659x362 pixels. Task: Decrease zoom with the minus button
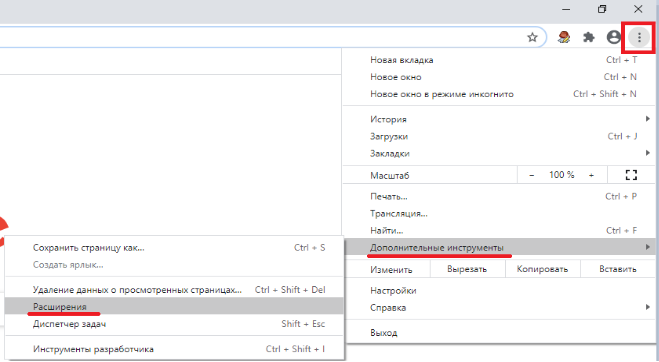tap(532, 175)
